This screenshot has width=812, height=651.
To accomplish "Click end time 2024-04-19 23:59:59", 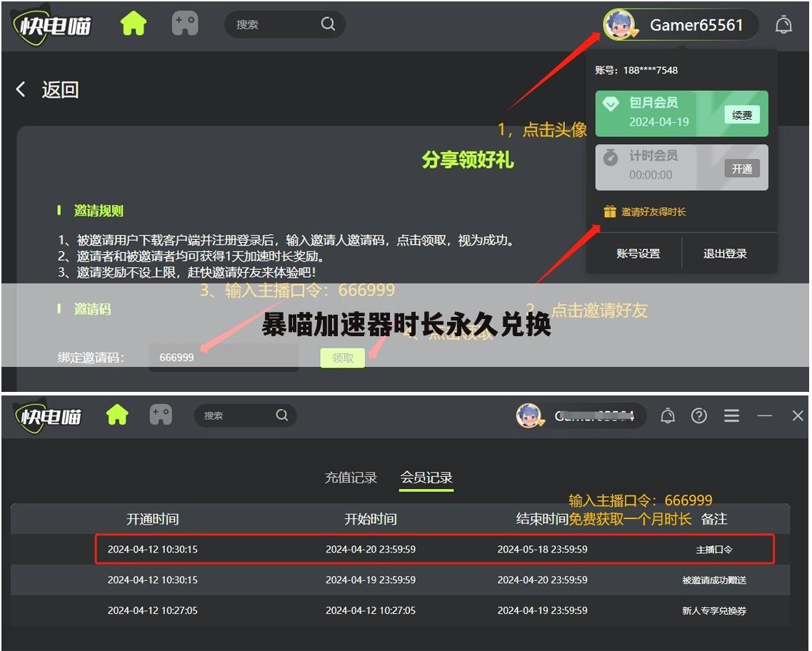I will [542, 610].
